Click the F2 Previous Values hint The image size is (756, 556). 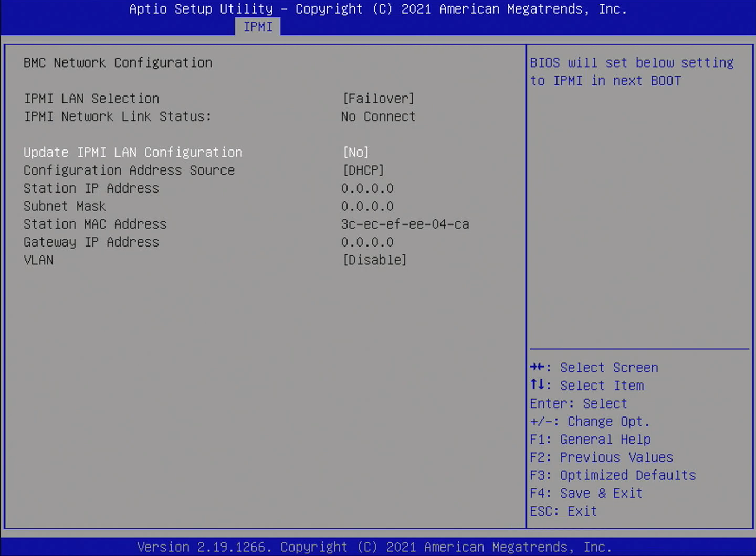[x=601, y=457]
